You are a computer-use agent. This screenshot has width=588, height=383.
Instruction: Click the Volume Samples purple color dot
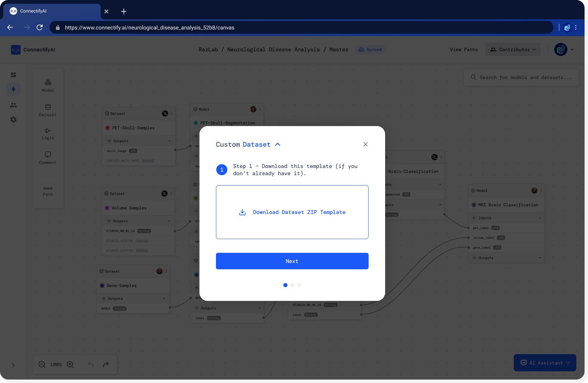[107, 208]
